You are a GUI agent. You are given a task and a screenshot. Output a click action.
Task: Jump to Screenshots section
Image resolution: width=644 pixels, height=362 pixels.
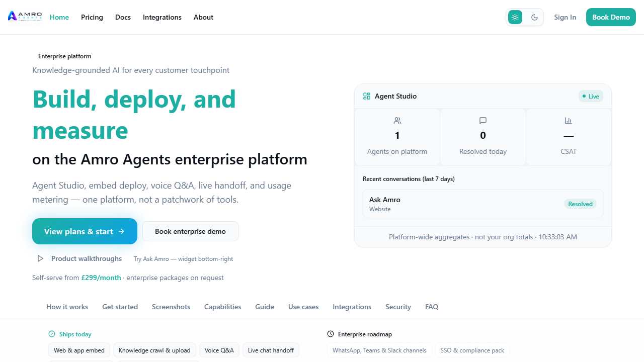[171, 307]
